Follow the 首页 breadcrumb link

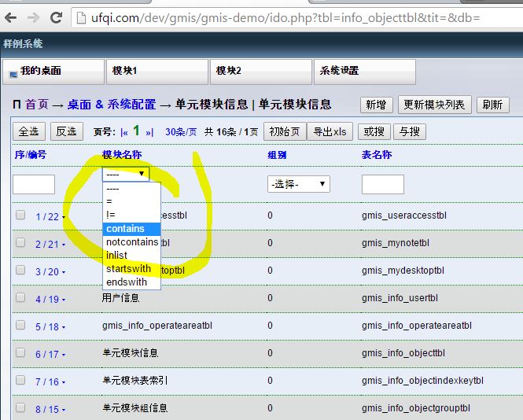point(36,105)
